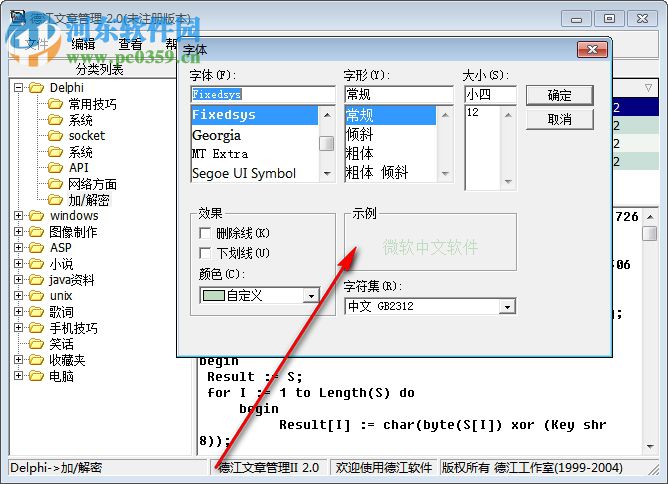This screenshot has height=484, width=668.
Task: Click the green 自定义 color swatch
Action: [x=214, y=296]
